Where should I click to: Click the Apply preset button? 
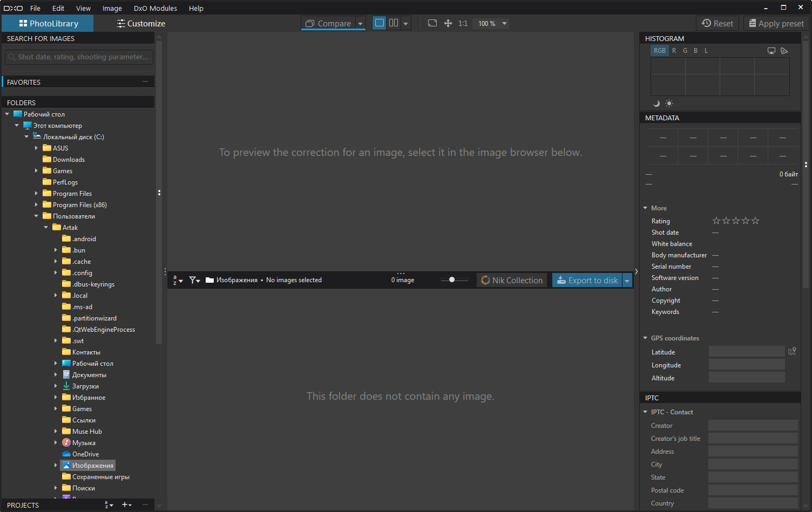click(x=776, y=24)
